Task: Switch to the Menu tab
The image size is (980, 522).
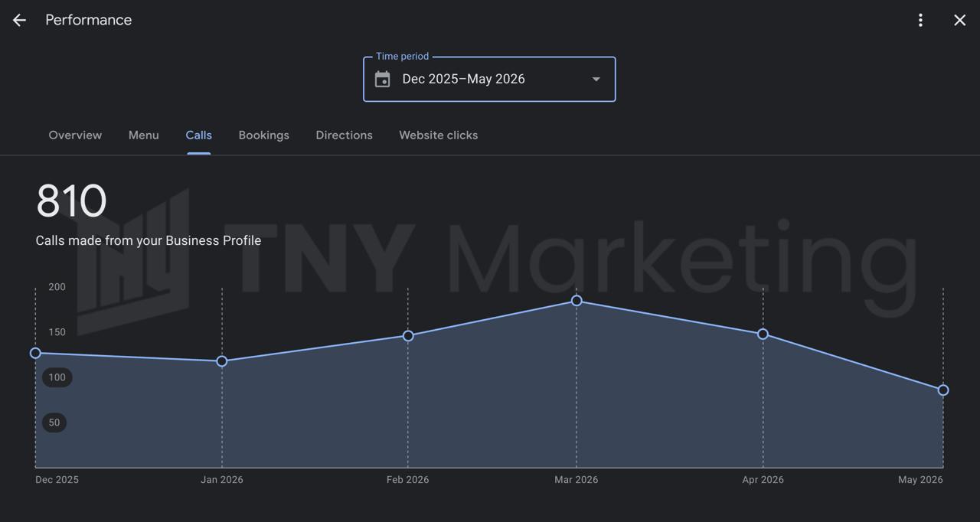Action: click(143, 135)
